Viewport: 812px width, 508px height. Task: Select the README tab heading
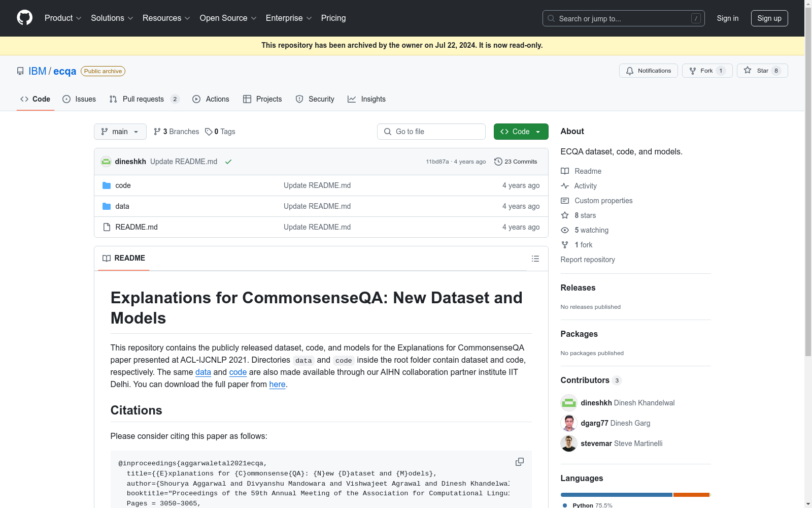[x=124, y=258]
